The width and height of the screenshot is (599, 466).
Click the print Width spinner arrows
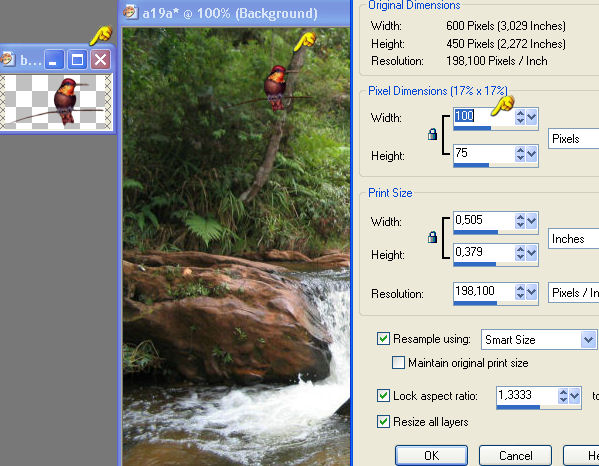[x=520, y=221]
